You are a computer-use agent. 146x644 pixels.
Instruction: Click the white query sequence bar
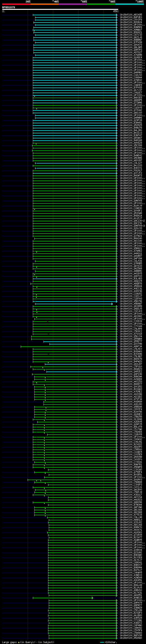click(60, 10)
